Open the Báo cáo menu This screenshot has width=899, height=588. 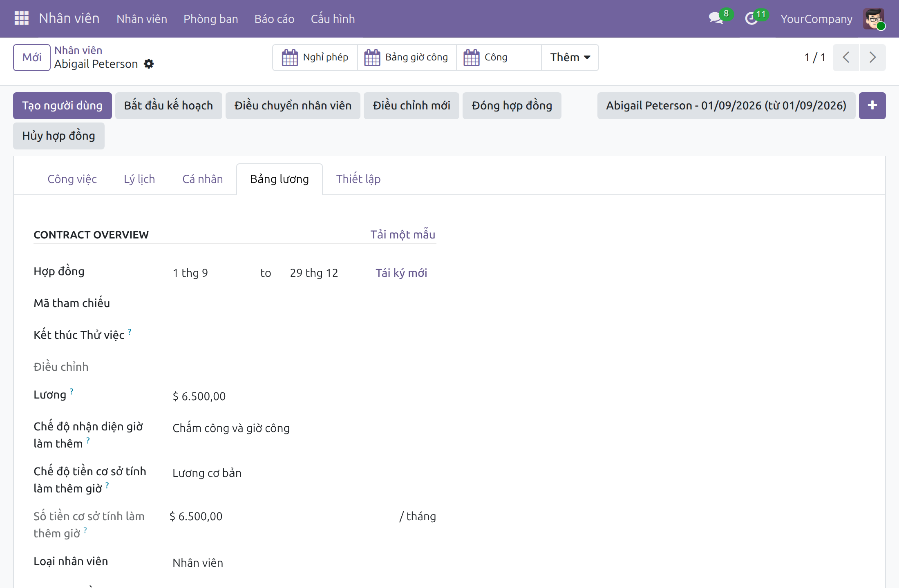[x=274, y=19]
